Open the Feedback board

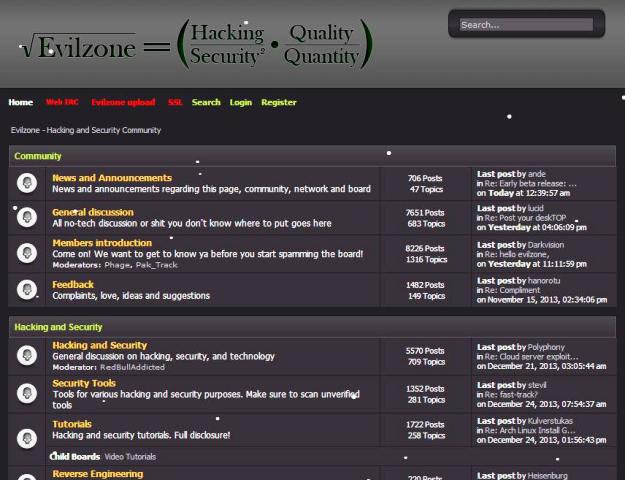73,285
